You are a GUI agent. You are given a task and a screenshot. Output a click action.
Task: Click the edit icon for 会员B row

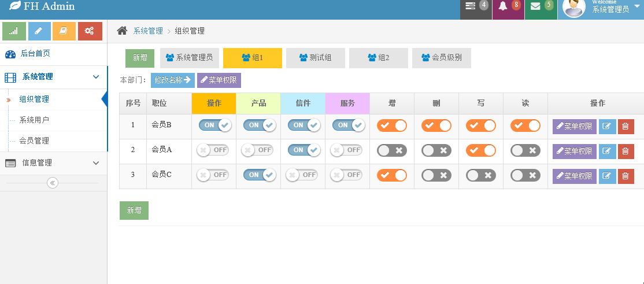coord(607,127)
